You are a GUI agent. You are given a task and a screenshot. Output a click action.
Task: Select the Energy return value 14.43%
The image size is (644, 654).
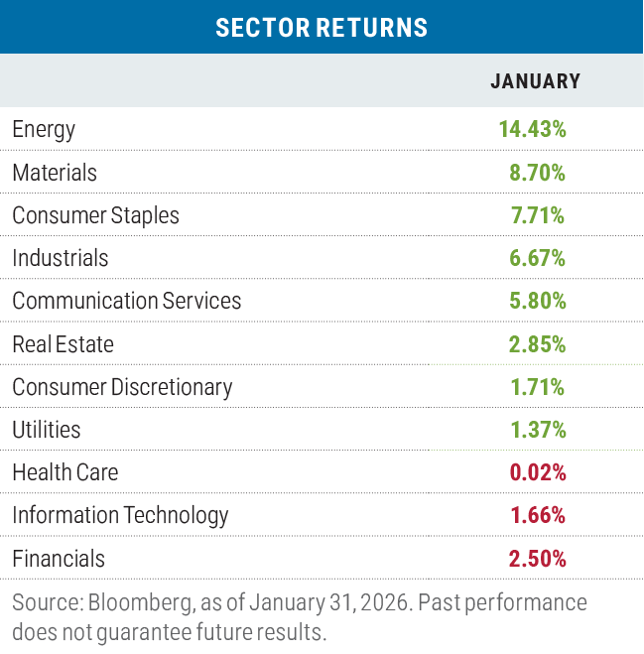[533, 129]
